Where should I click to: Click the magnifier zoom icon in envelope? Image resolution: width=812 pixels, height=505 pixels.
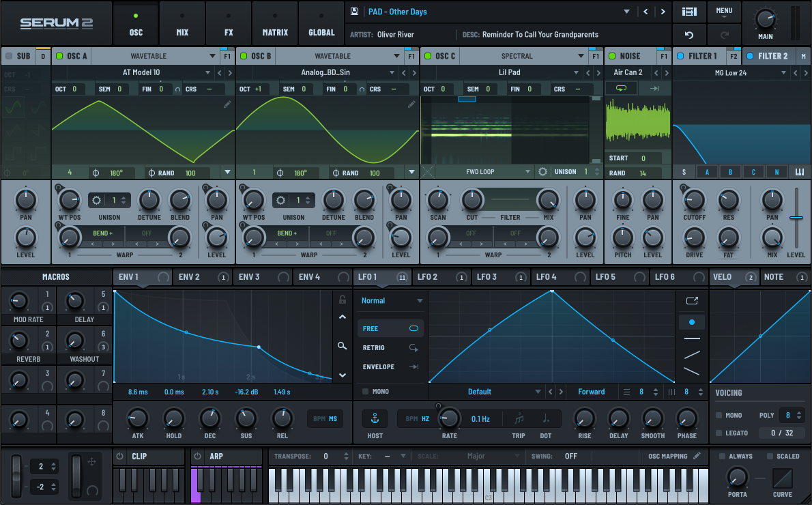coord(343,346)
